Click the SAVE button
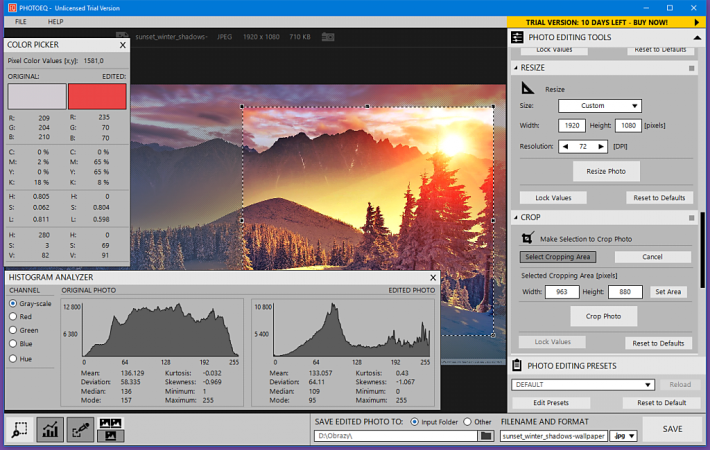This screenshot has width=710, height=450. click(x=672, y=429)
